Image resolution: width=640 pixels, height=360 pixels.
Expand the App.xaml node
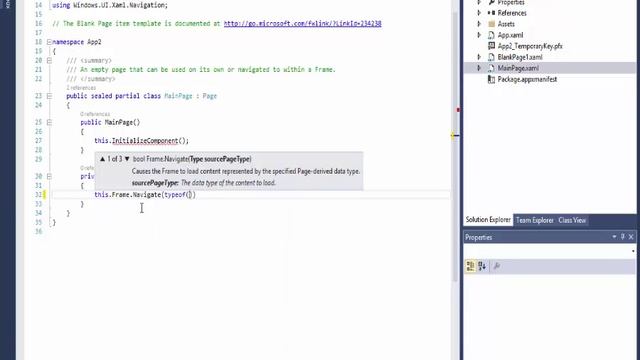tap(479, 35)
